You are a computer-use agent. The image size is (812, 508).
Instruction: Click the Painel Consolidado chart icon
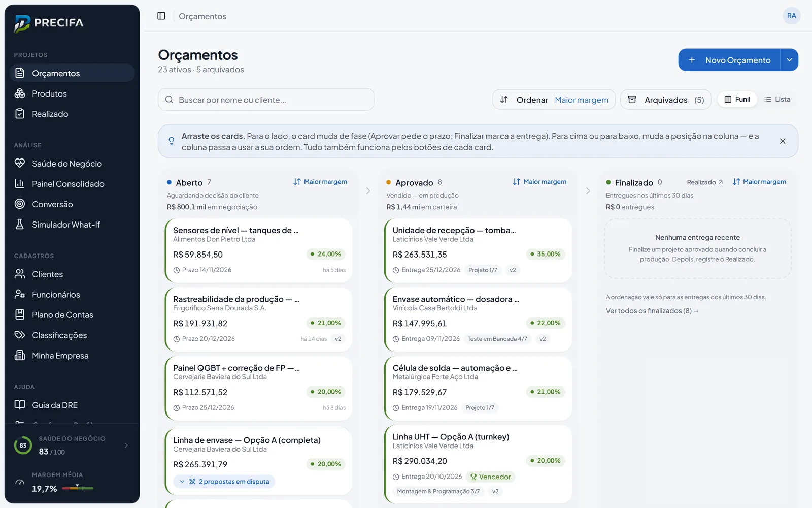pyautogui.click(x=20, y=184)
